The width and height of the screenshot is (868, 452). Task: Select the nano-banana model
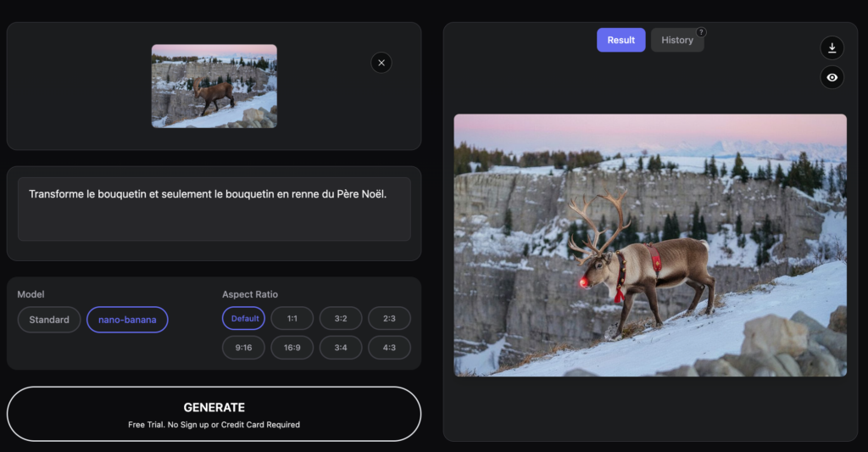pos(127,320)
